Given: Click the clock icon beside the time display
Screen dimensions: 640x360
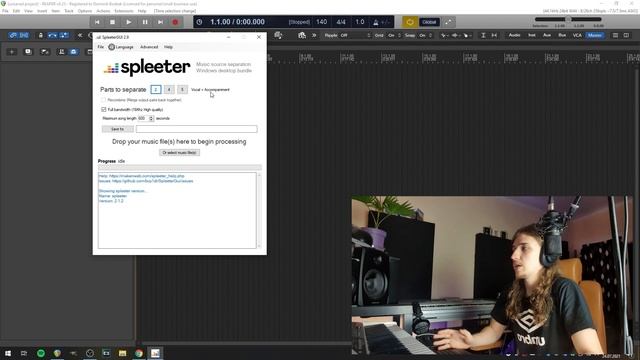Looking at the screenshot, I should pos(199,22).
